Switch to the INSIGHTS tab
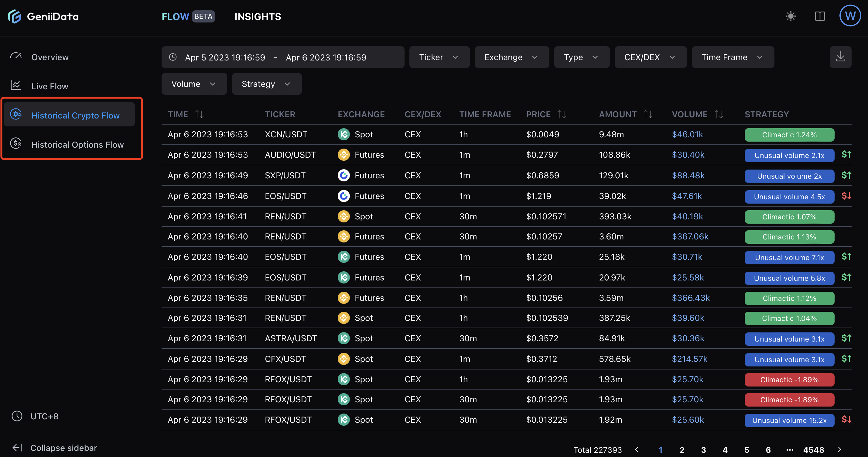The image size is (868, 457). (x=258, y=16)
